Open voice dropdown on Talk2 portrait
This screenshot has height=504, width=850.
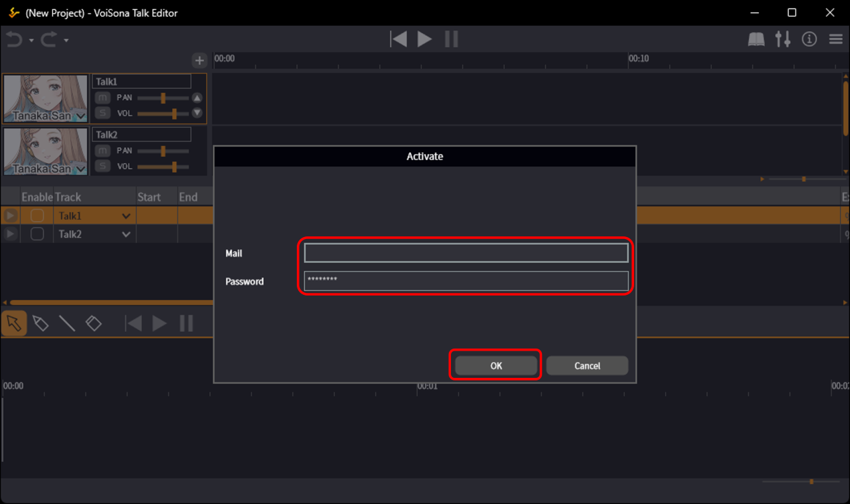(81, 169)
